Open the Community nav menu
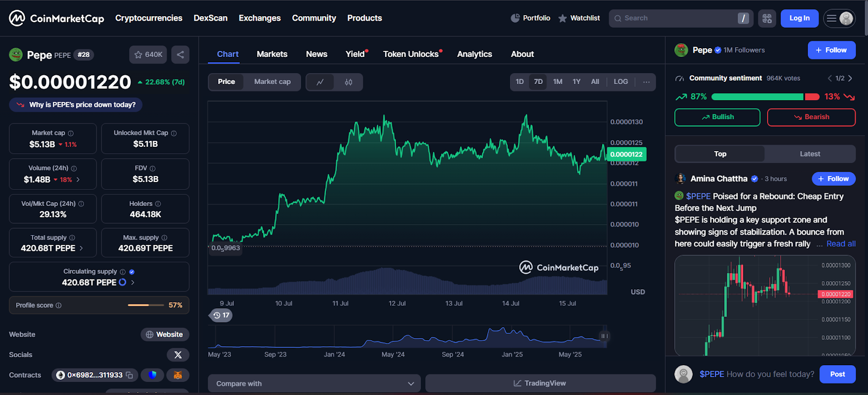 tap(314, 18)
